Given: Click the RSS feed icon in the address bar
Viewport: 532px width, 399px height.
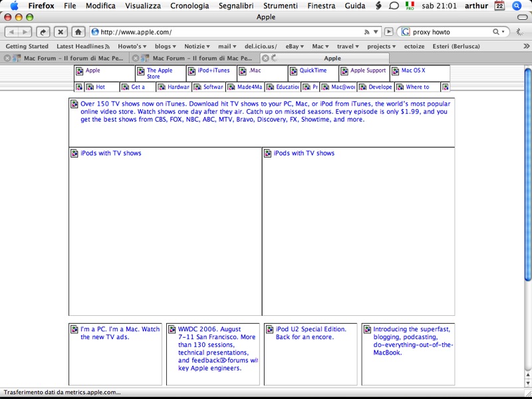Looking at the screenshot, I should [x=367, y=32].
